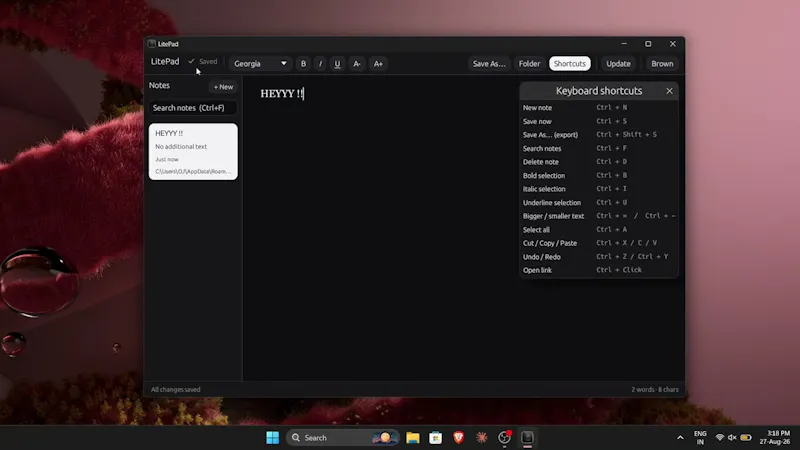Click the Save As... button
The width and height of the screenshot is (800, 450).
point(489,64)
